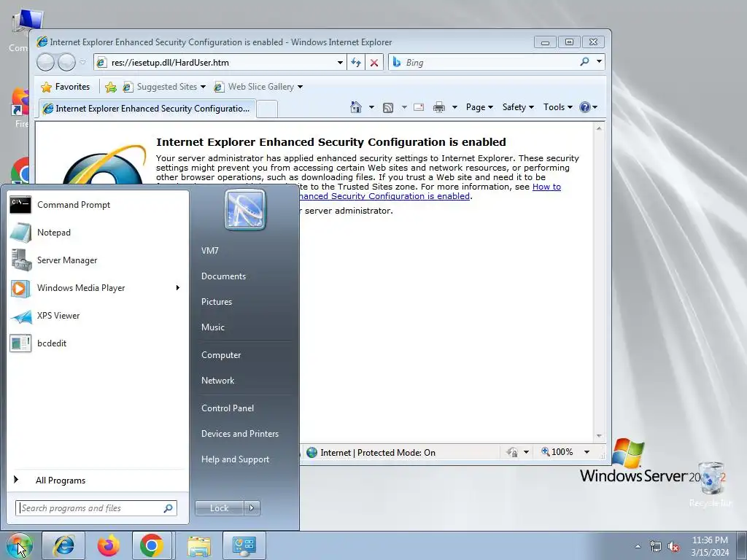Viewport: 747px width, 560px height.
Task: Click the search magnifier in Start menu
Action: pos(169,508)
